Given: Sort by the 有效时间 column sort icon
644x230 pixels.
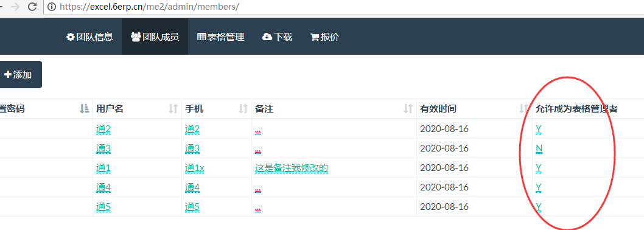Looking at the screenshot, I should pyautogui.click(x=523, y=109).
